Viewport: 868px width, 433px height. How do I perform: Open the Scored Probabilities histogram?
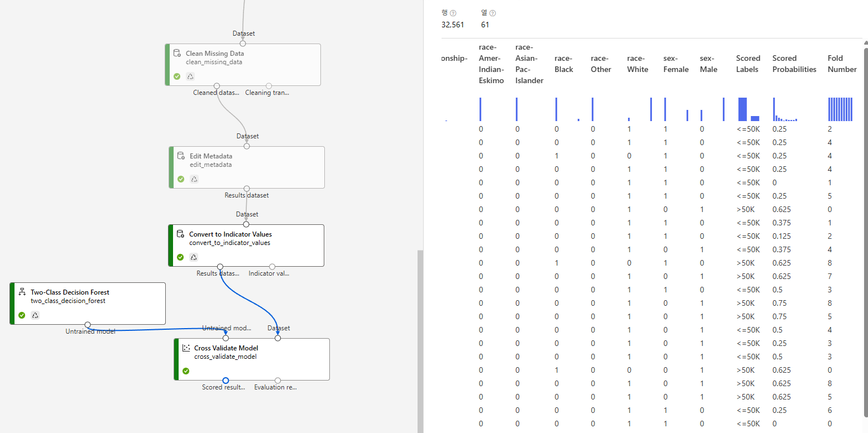(x=785, y=109)
